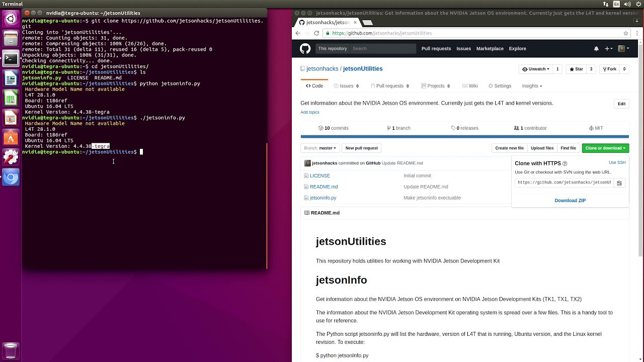This screenshot has width=644, height=362.
Task: Focus the GitHub search box
Action: pos(383,49)
